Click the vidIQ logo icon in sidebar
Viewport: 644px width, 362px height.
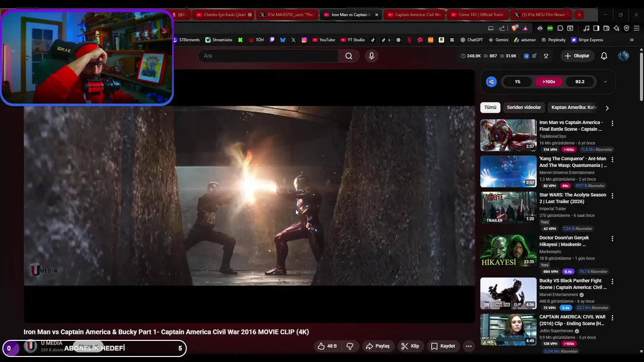[x=492, y=81]
